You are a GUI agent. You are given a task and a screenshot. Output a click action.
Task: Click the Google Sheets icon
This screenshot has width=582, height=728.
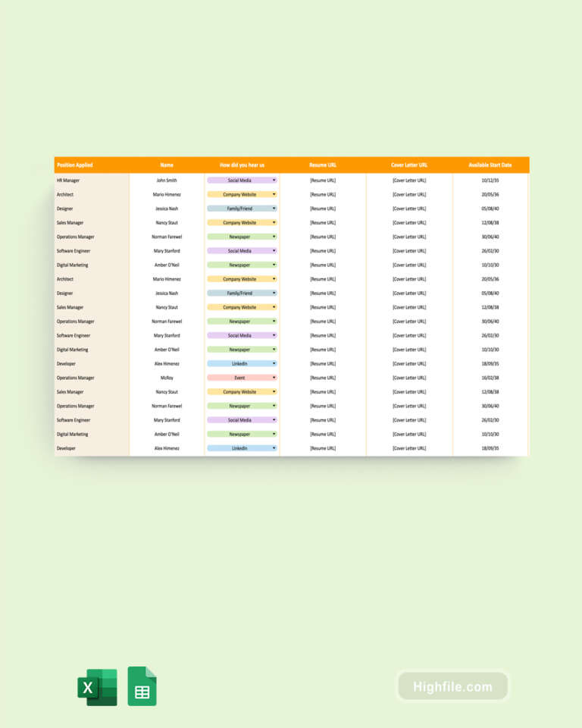click(x=142, y=686)
